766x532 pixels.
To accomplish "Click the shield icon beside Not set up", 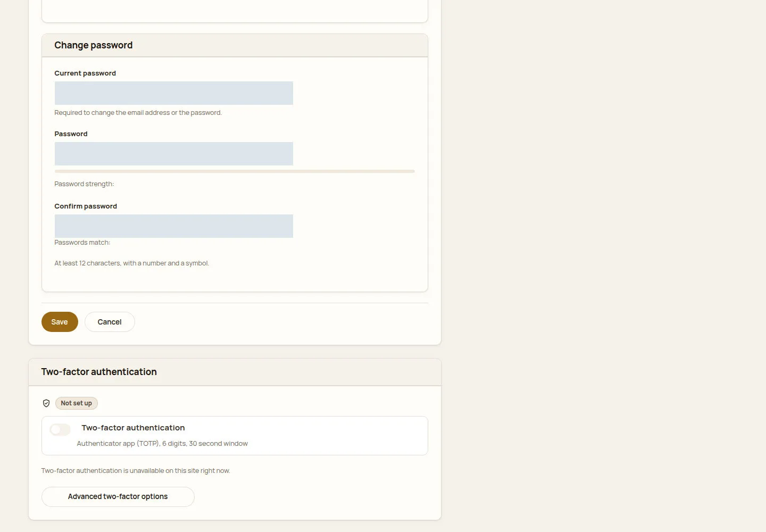I will (46, 403).
